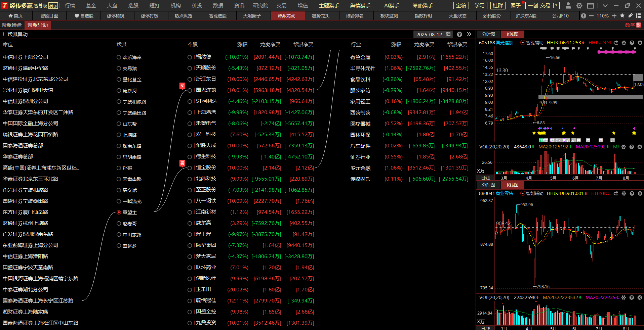Click the exclamation info icon beside zoom
Screen dimensions: 644x330
583,16
